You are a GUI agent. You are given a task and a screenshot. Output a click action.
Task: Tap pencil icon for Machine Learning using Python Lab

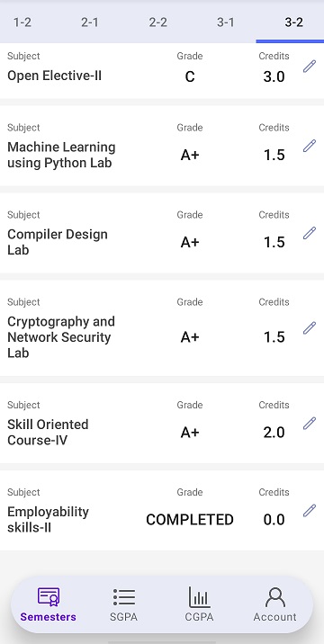pos(310,146)
